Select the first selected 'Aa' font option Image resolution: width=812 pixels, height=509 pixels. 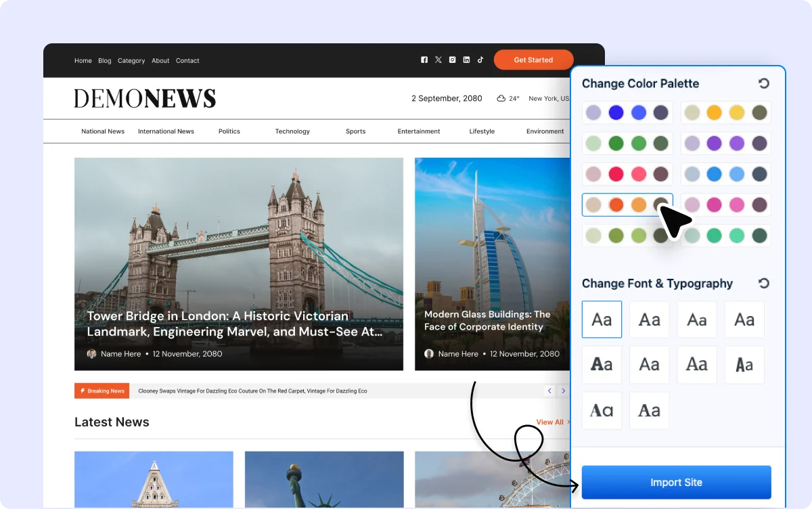click(x=602, y=319)
